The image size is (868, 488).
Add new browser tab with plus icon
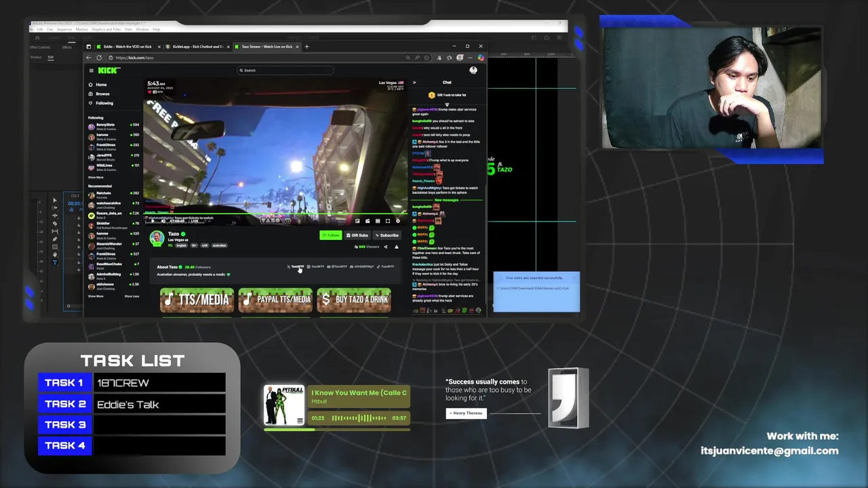[x=307, y=47]
